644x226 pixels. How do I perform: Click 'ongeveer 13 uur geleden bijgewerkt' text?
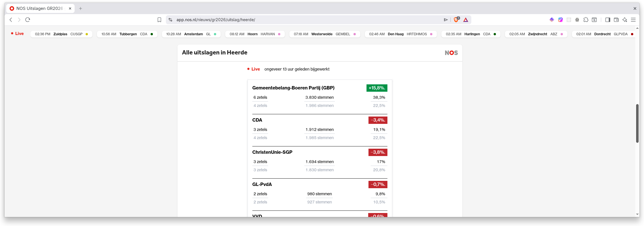(x=297, y=69)
